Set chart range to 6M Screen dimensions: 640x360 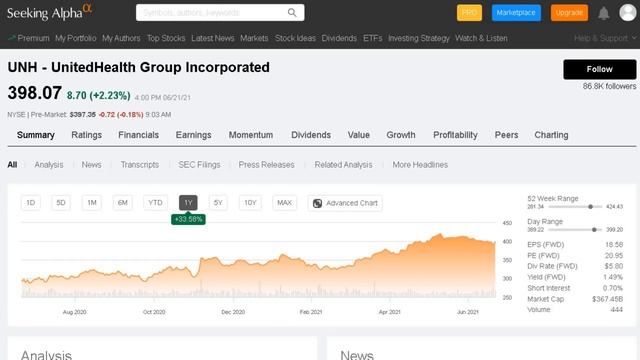122,203
